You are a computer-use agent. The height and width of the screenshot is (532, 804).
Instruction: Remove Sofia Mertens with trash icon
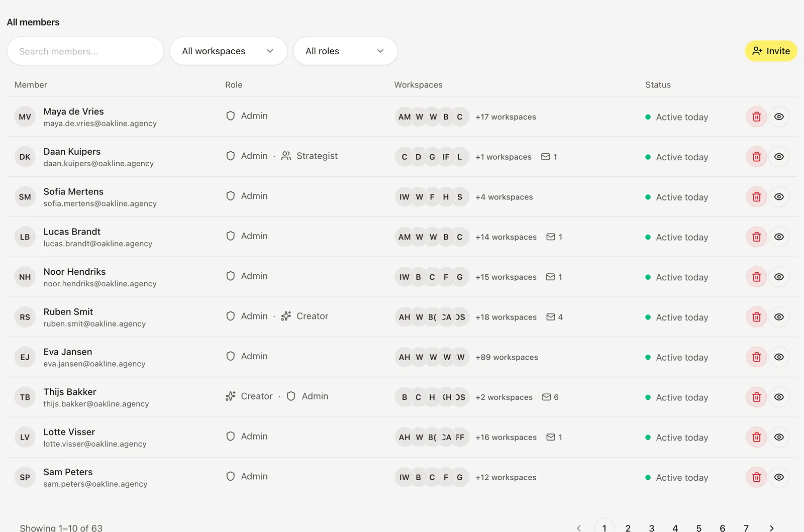click(756, 197)
